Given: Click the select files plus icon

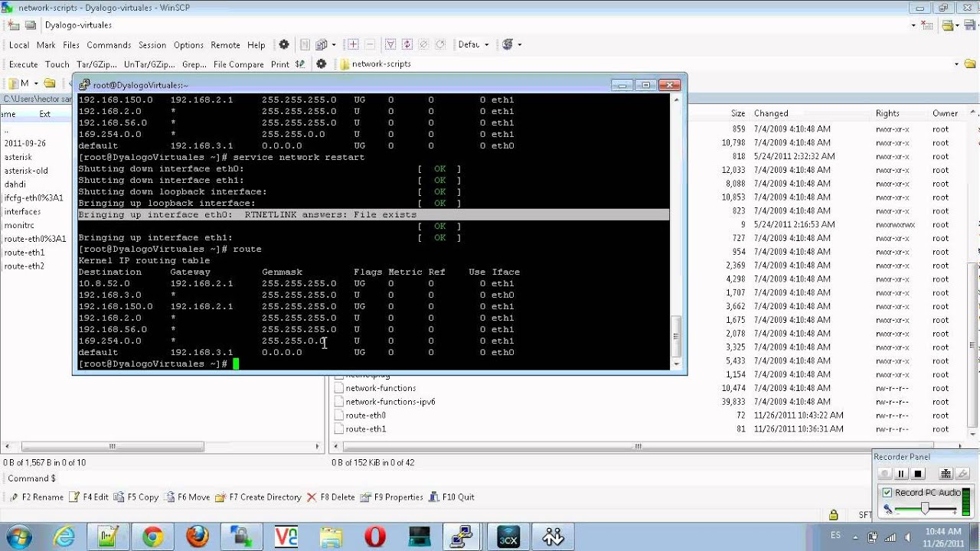Looking at the screenshot, I should click(353, 45).
